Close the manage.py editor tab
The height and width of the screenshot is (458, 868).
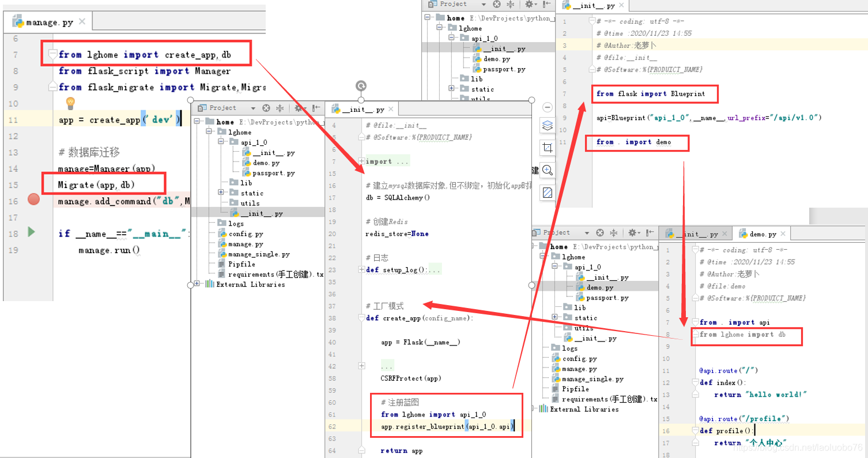click(82, 21)
